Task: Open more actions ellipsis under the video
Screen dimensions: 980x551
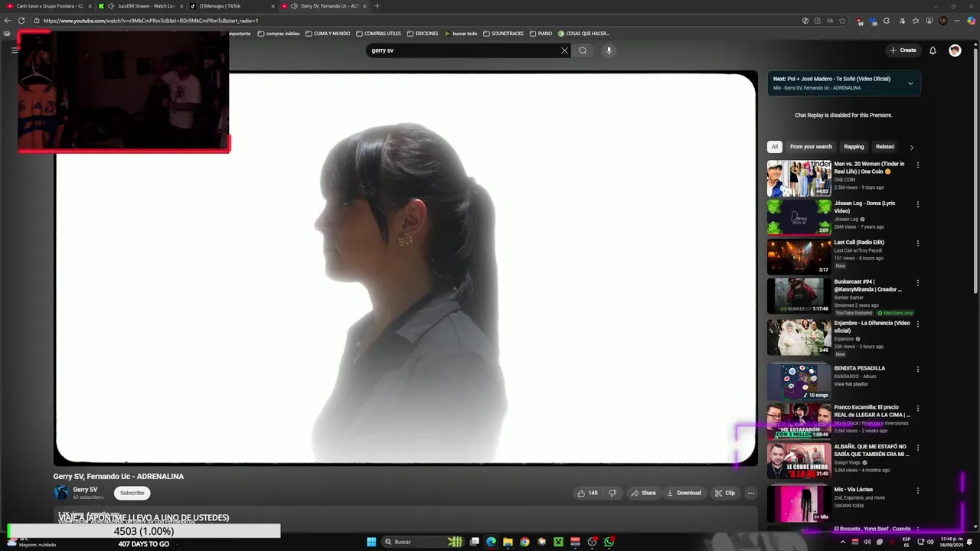Action: [x=750, y=493]
